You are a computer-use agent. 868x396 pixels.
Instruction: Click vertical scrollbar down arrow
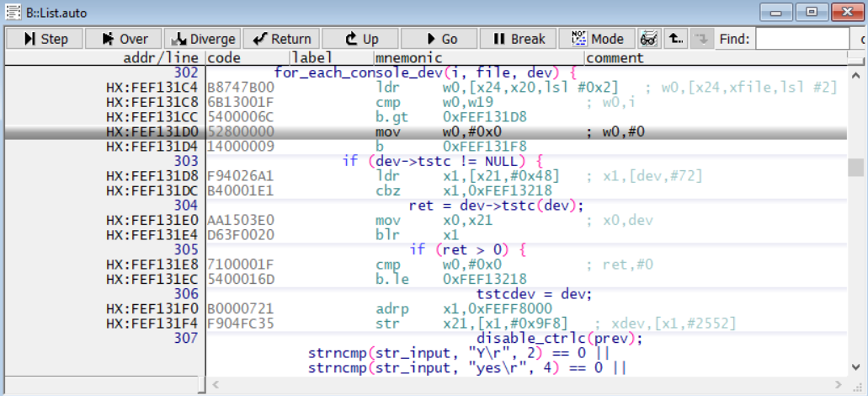855,367
